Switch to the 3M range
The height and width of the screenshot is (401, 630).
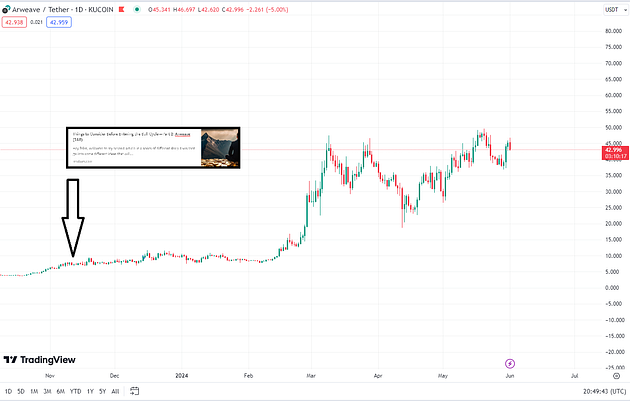[47, 391]
